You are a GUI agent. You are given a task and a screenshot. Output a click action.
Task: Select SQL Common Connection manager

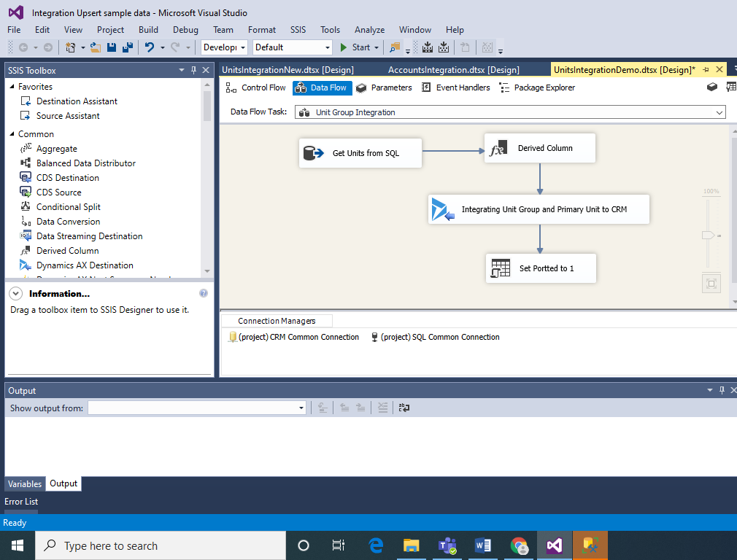point(435,338)
